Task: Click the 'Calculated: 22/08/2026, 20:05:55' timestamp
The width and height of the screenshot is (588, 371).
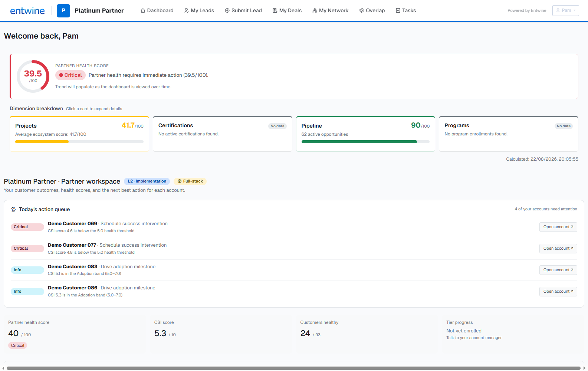Action: click(542, 159)
